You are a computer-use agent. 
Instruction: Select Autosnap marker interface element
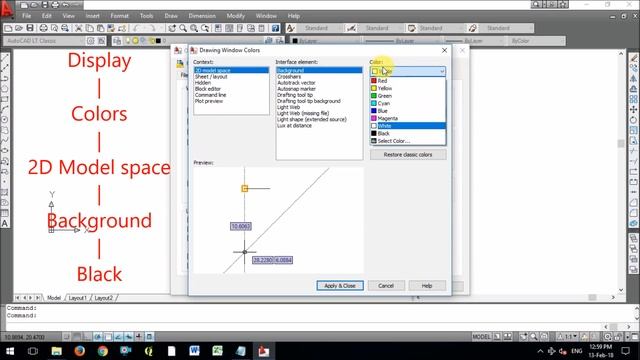pyautogui.click(x=319, y=89)
